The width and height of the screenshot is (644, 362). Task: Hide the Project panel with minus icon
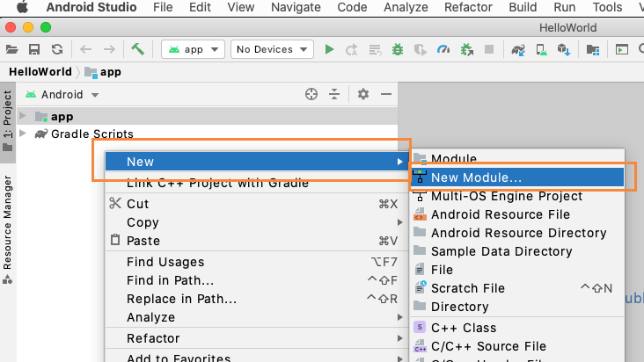386,94
